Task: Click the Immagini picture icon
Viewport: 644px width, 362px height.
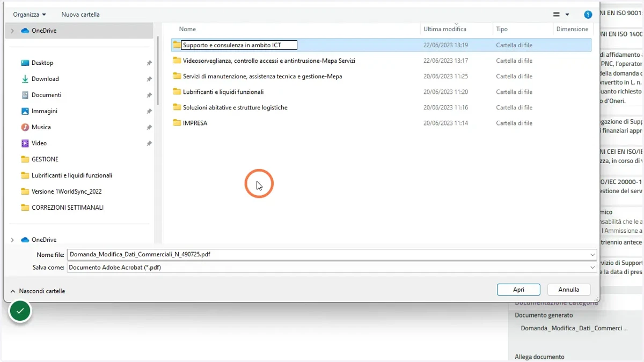Action: [x=25, y=111]
